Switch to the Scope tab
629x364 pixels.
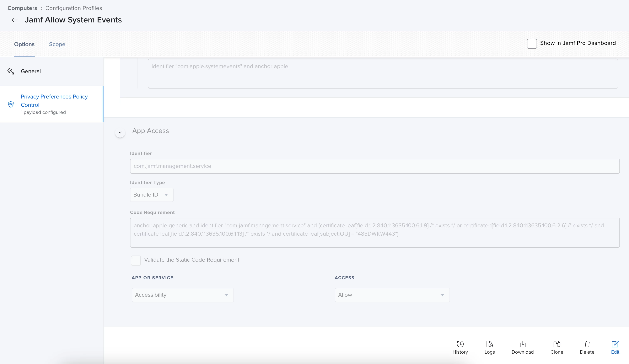click(x=57, y=44)
